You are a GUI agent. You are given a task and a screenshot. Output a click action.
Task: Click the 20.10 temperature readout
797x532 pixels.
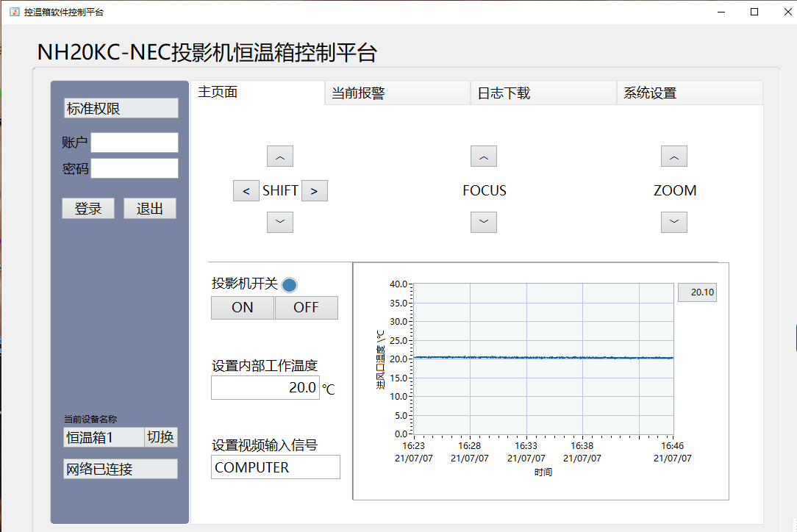pos(697,292)
